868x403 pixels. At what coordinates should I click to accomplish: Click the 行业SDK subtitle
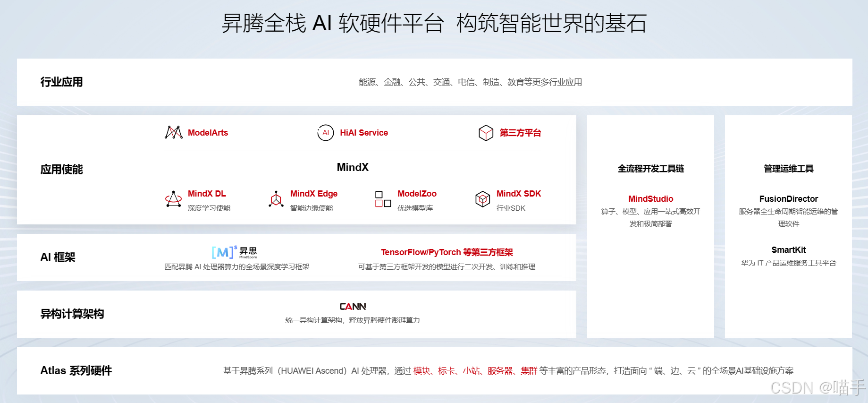pos(511,208)
